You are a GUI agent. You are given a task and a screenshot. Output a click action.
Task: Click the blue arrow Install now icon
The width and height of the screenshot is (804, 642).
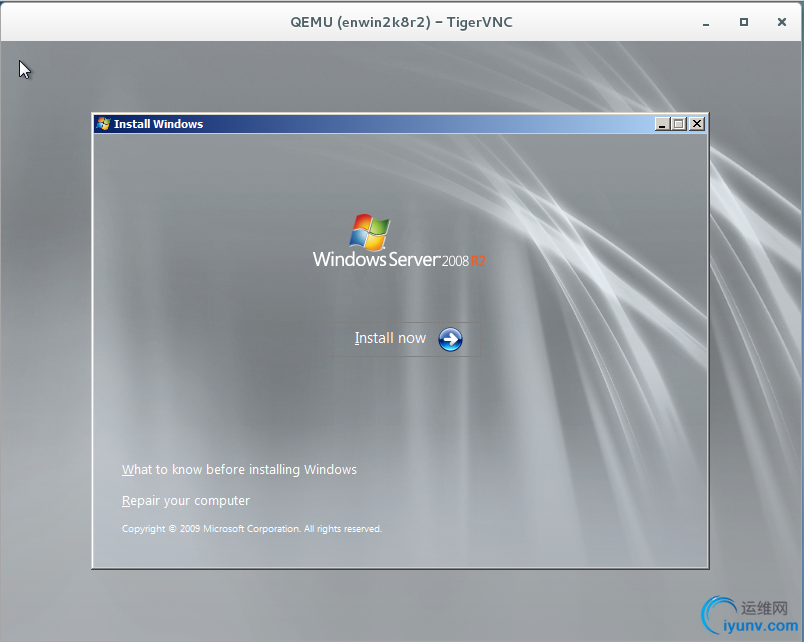click(450, 339)
